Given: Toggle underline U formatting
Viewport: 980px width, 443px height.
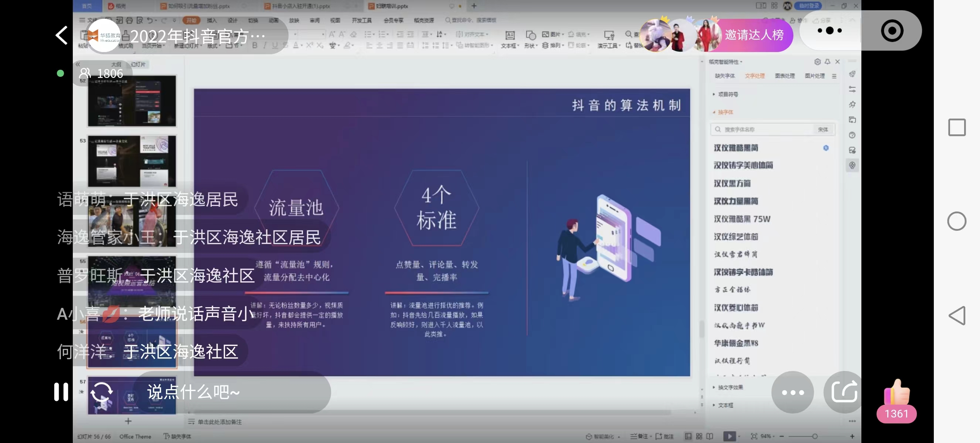Looking at the screenshot, I should (275, 45).
